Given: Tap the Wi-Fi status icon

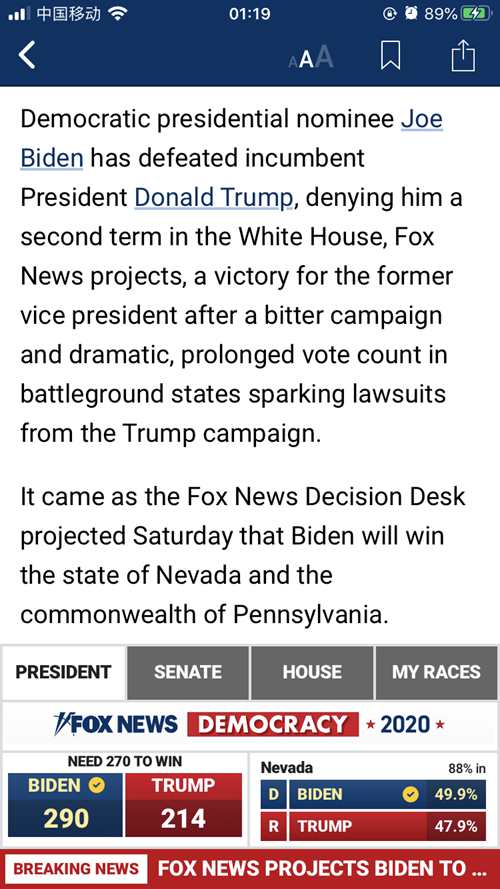Looking at the screenshot, I should click(x=117, y=14).
